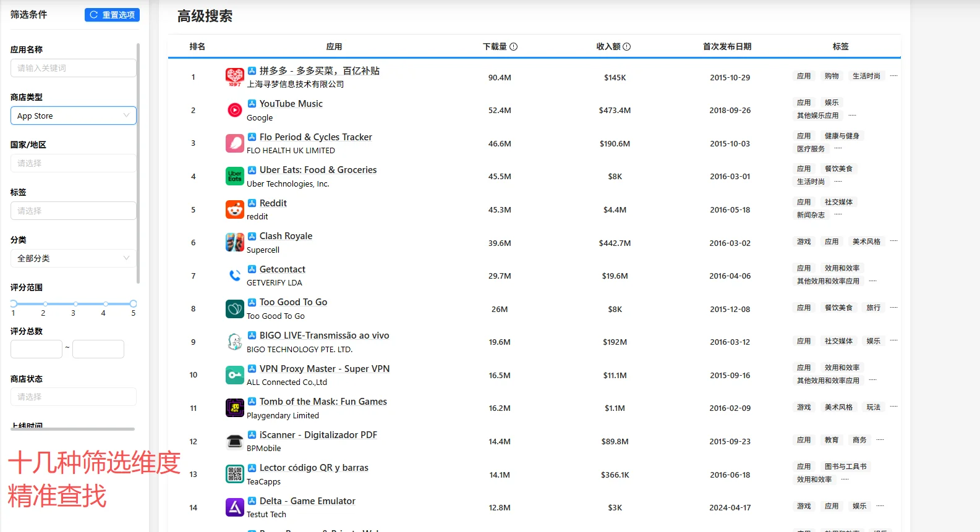The height and width of the screenshot is (532, 980).
Task: Click the left handle of 评分范围 slider
Action: (14, 303)
